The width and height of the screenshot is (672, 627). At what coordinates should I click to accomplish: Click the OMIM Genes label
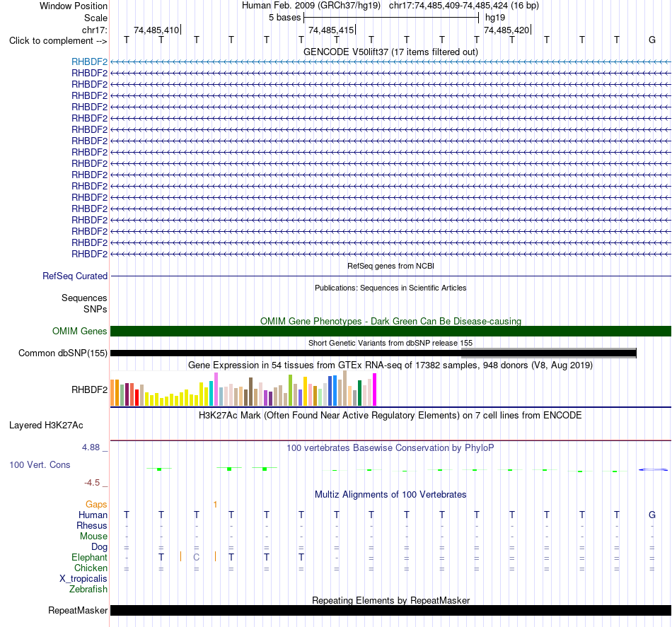coord(79,331)
